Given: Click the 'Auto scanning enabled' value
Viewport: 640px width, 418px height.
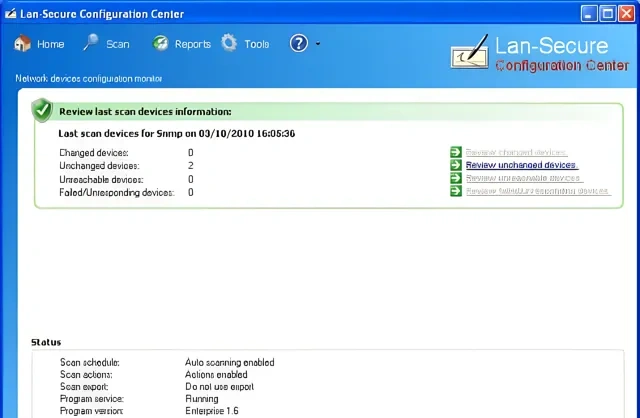Looking at the screenshot, I should click(x=230, y=362).
